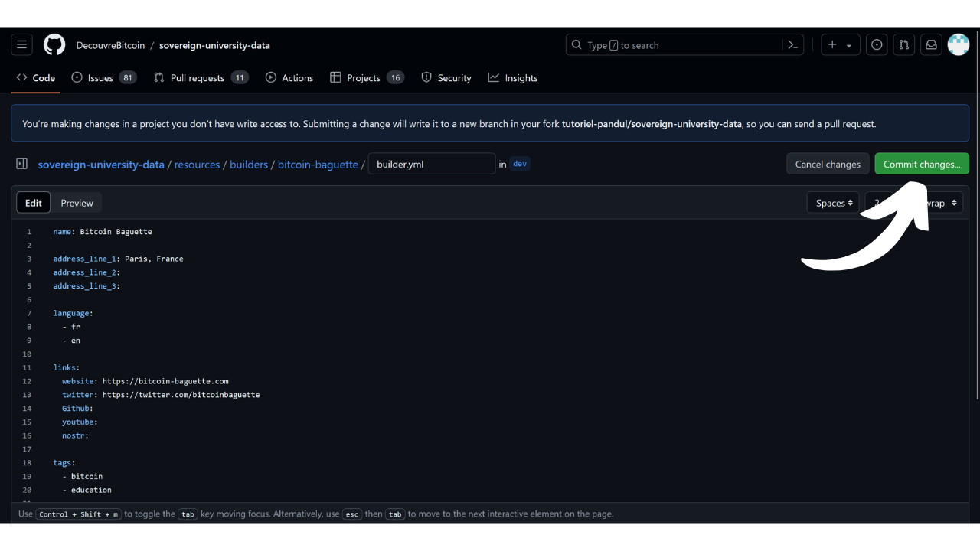Screen dimensions: 980x551
Task: Open the issues inbox icon in header
Action: pos(877,45)
